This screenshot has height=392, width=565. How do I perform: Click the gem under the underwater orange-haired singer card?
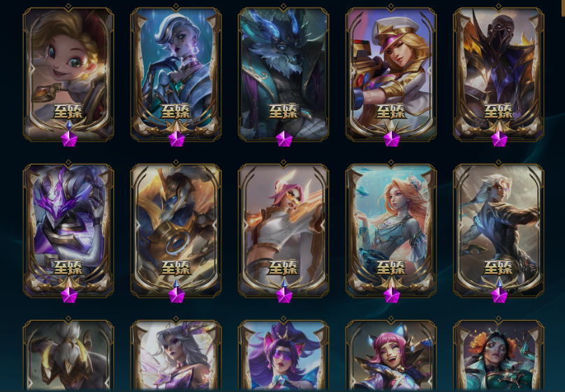pos(392,295)
